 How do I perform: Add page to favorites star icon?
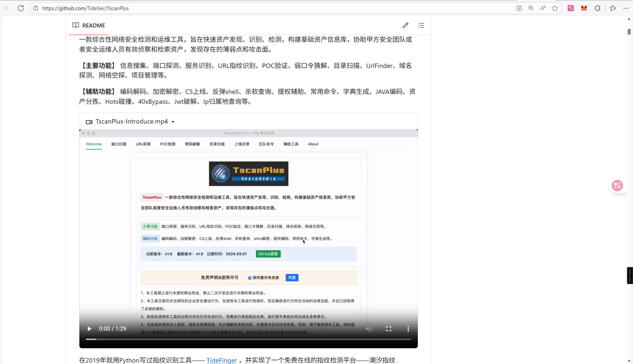[555, 8]
